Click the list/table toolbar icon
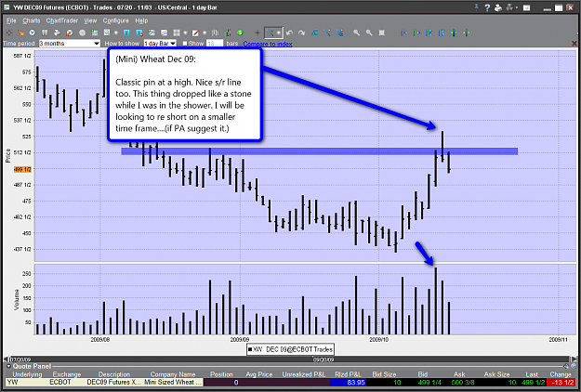 (x=45, y=33)
